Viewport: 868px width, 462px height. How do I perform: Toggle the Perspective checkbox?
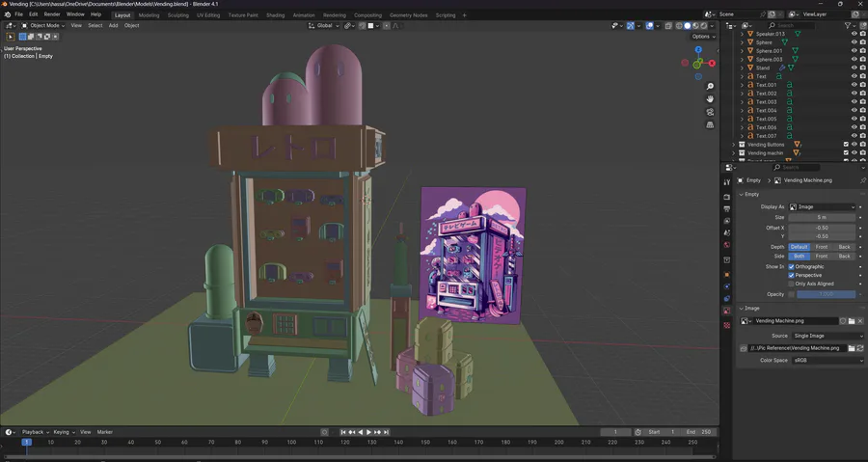tap(791, 275)
